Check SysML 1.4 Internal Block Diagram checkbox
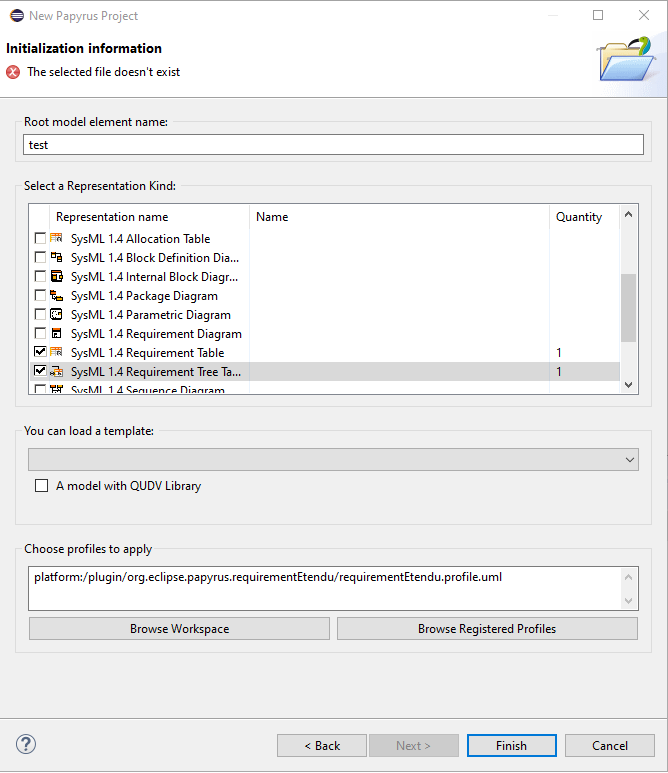Image resolution: width=668 pixels, height=773 pixels. (40, 276)
